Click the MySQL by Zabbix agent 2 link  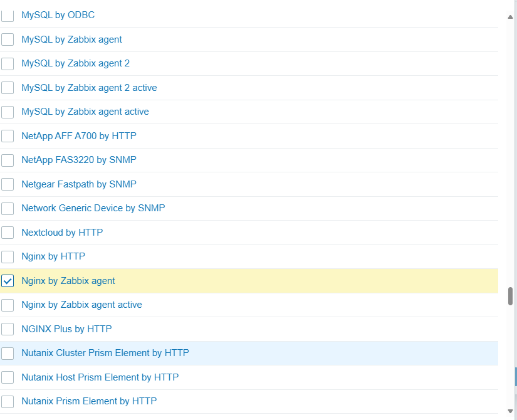75,63
